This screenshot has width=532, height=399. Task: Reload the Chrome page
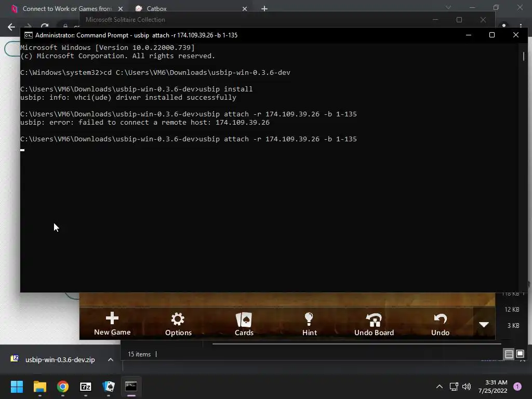point(45,26)
